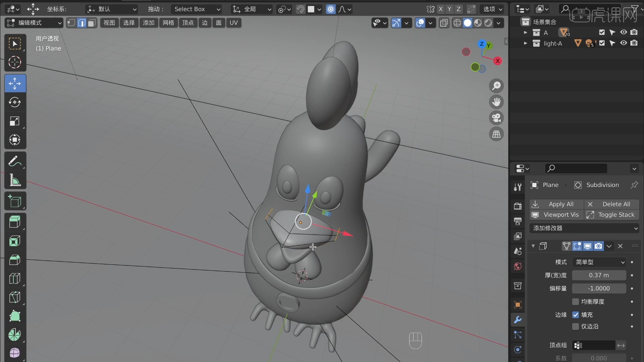Select the Measure ruler tool

[x=15, y=180]
